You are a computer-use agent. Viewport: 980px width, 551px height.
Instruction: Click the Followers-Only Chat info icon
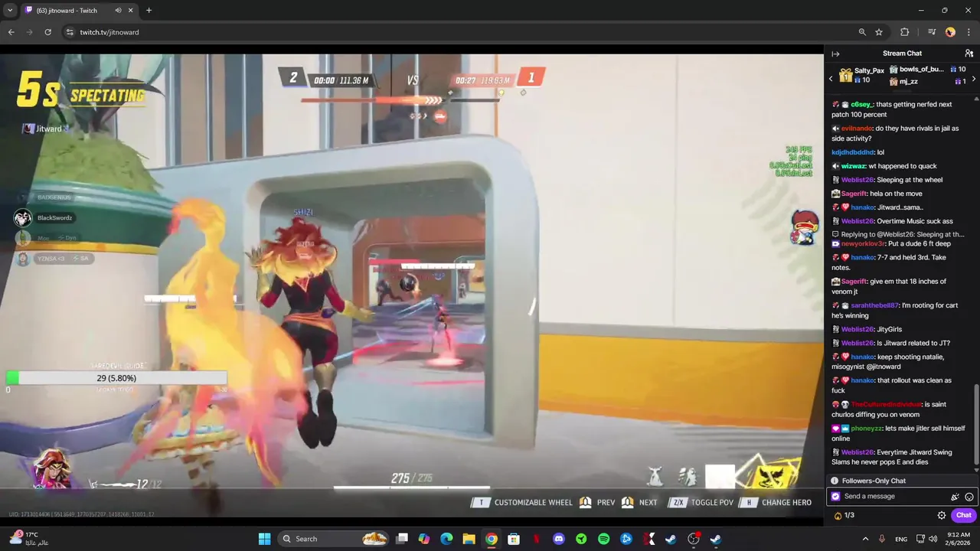tap(835, 481)
